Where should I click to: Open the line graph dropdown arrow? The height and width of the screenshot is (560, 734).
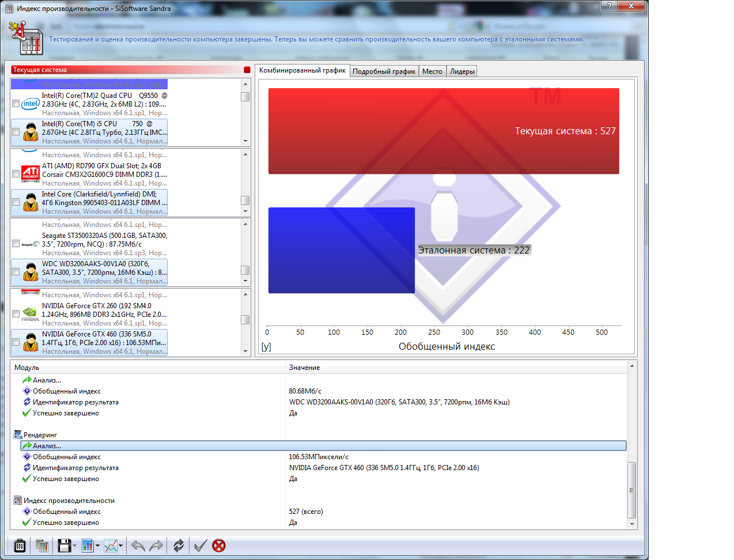pos(120,546)
